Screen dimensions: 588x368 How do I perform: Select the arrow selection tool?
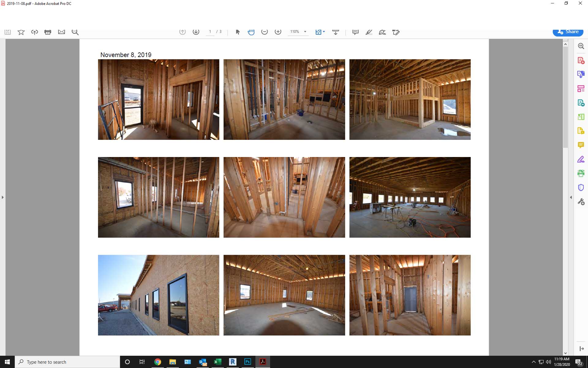pyautogui.click(x=238, y=32)
